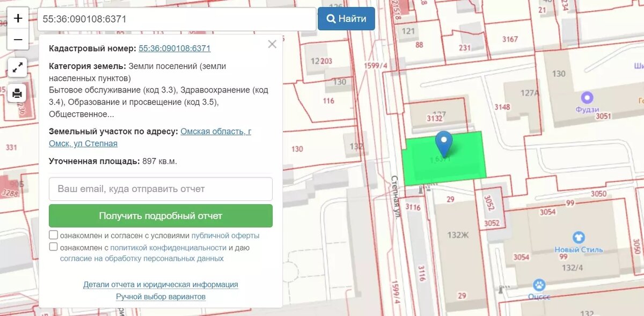Open the Ручной выбор вариантов link
The image size is (644, 316).
pyautogui.click(x=160, y=296)
